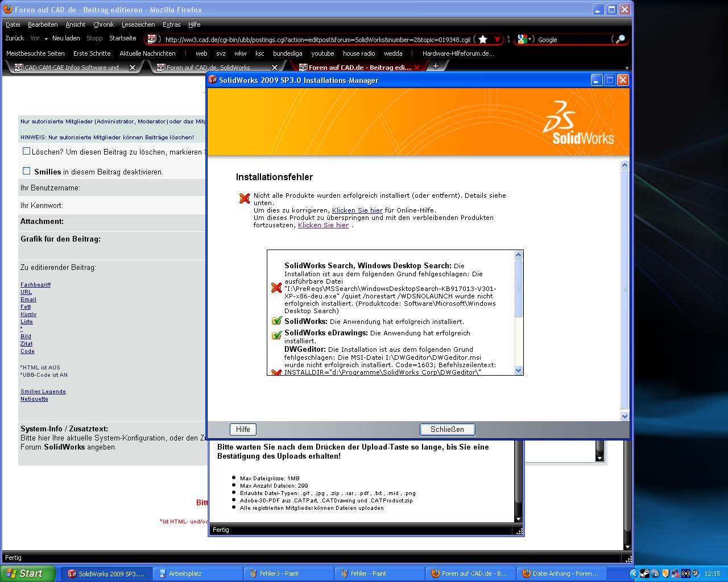728x582 pixels.
Task: Open the Bearbeiten menu
Action: (43, 24)
